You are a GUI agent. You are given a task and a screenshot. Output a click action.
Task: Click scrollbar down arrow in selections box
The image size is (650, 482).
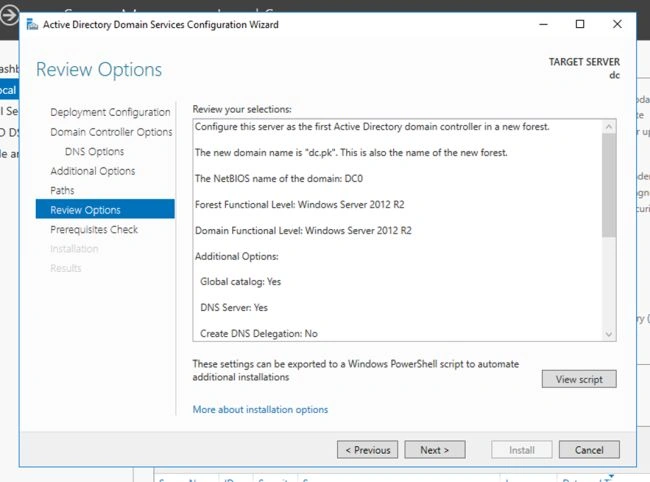pyautogui.click(x=609, y=334)
